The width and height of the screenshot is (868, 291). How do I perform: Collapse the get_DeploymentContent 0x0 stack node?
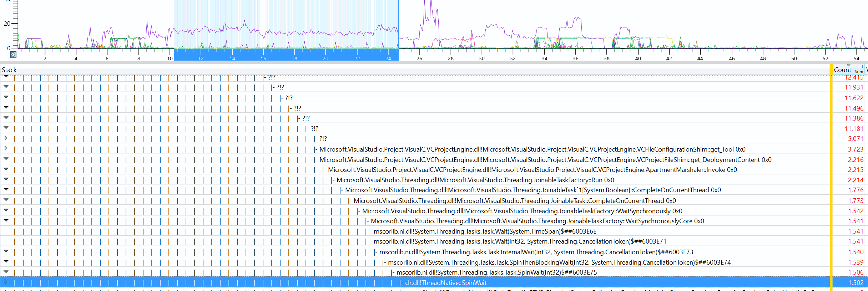click(x=6, y=159)
